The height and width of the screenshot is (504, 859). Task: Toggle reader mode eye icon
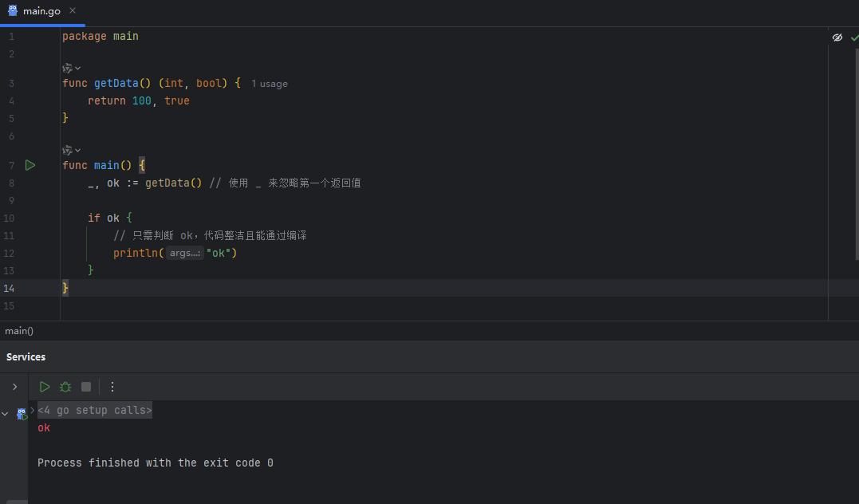[x=837, y=37]
